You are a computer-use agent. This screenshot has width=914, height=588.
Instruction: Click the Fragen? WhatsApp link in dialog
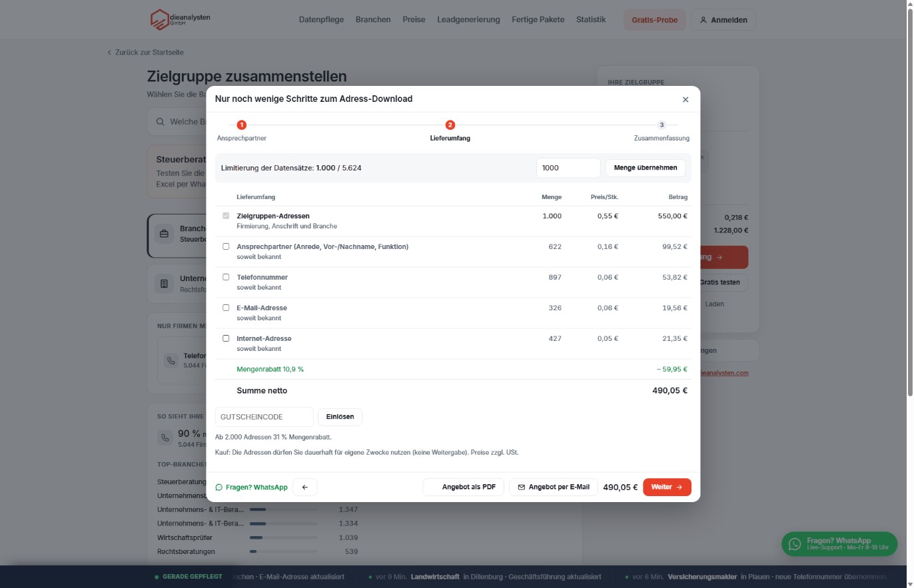coord(251,487)
